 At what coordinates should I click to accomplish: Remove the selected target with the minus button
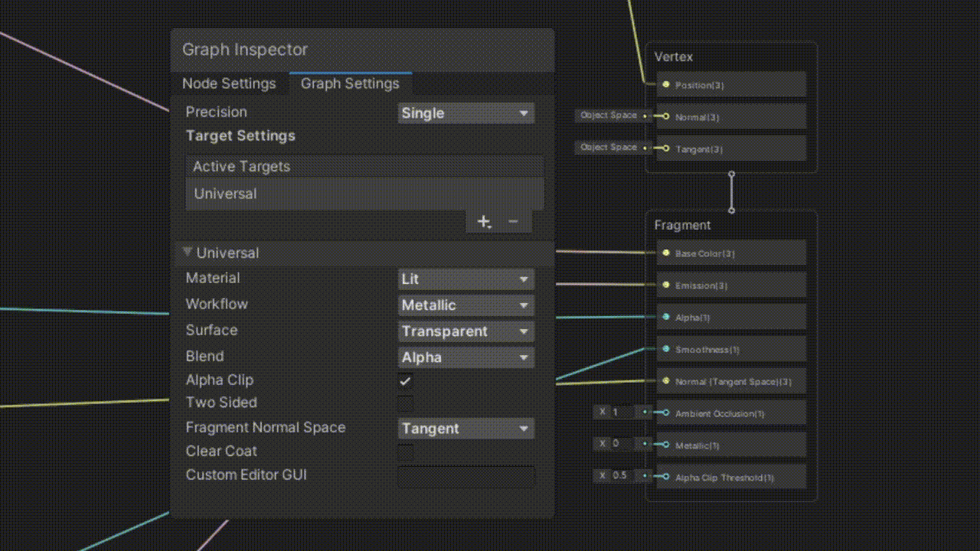point(513,221)
